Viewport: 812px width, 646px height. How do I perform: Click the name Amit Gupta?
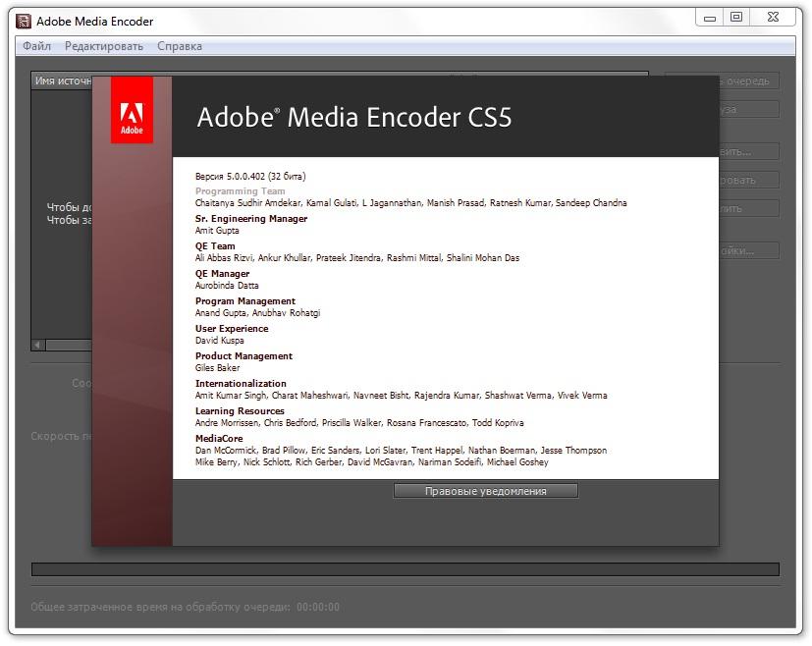pyautogui.click(x=217, y=231)
